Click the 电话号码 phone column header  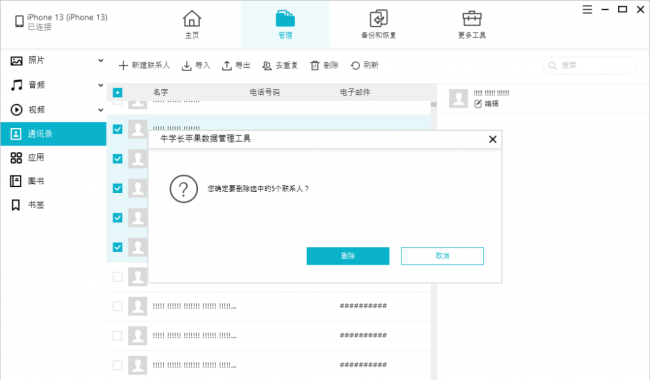(264, 92)
